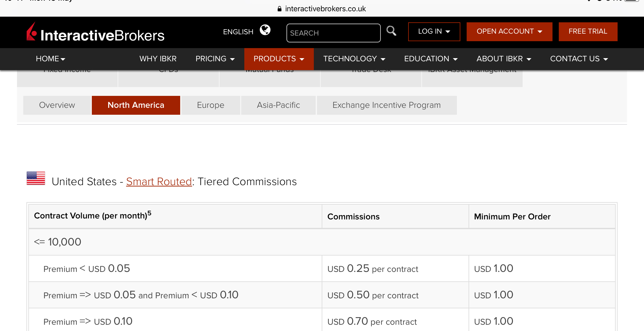This screenshot has height=331, width=644.
Task: Click the 'United States - Tiered Commissions' heading
Action: click(174, 182)
